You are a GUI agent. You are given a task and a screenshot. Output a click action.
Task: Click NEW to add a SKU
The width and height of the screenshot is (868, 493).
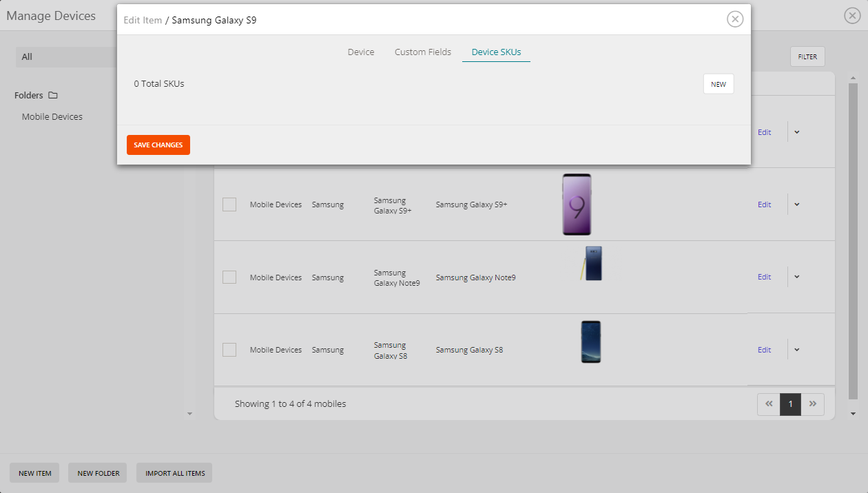[x=719, y=84]
